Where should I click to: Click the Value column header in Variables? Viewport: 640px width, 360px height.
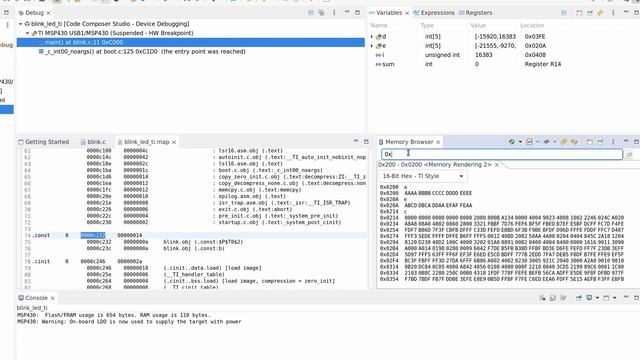[478, 25]
